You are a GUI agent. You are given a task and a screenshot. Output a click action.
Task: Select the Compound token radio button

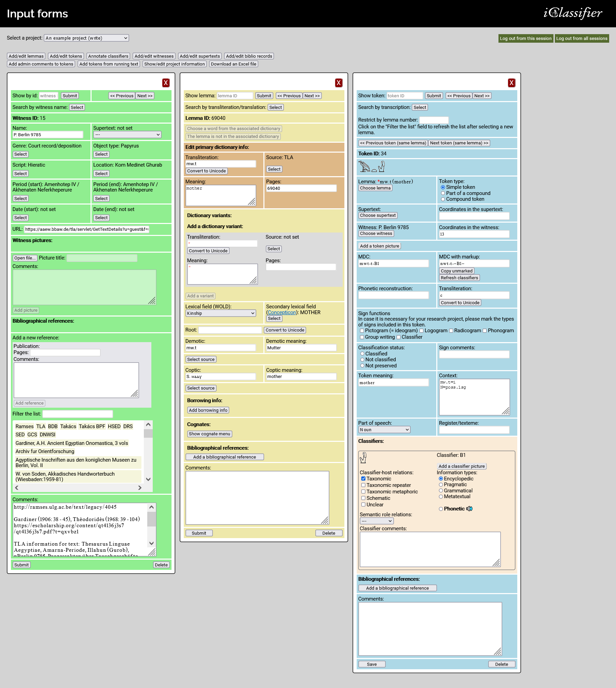[x=443, y=199]
